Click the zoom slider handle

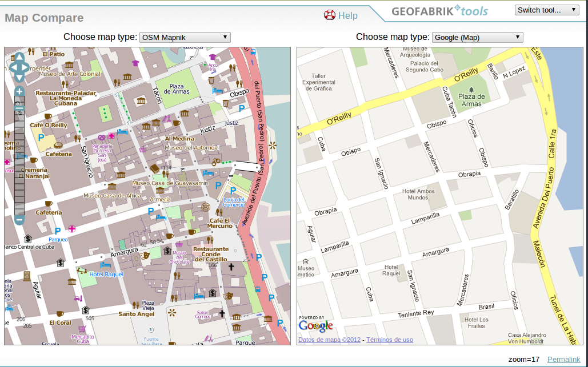[19, 107]
